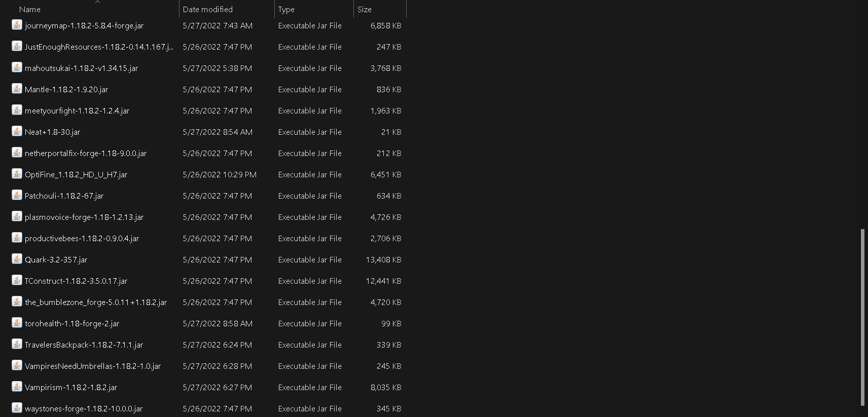Click the jar icon for journeymap-1.18.2-5.8.4-forge.jar
This screenshot has height=417, width=868.
click(x=17, y=25)
